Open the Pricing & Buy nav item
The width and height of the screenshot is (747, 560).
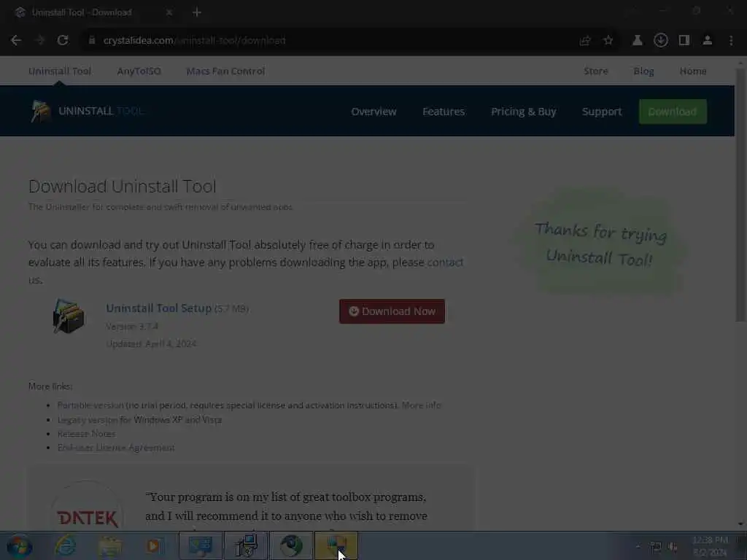[524, 112]
